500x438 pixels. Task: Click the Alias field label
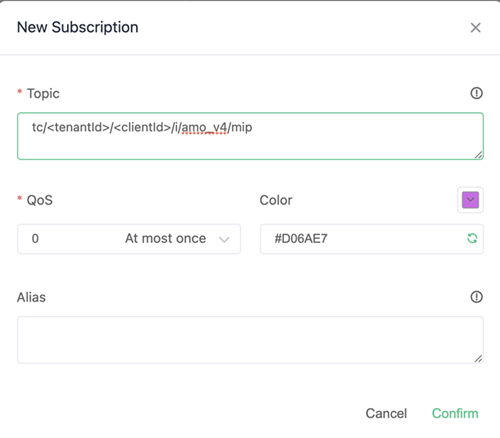(31, 297)
